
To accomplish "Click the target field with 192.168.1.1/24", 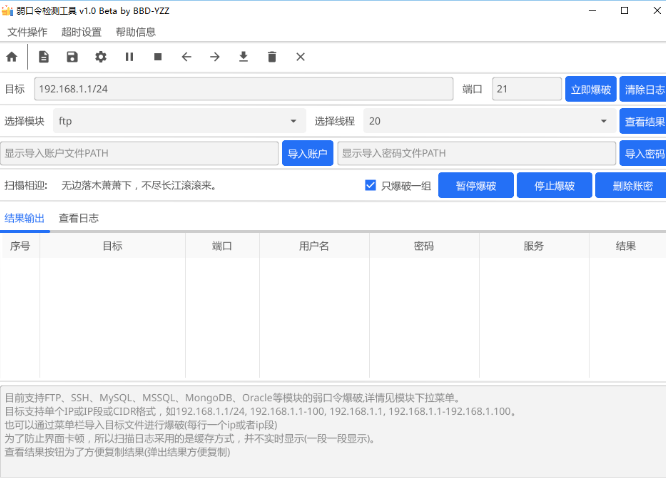I will pos(244,89).
